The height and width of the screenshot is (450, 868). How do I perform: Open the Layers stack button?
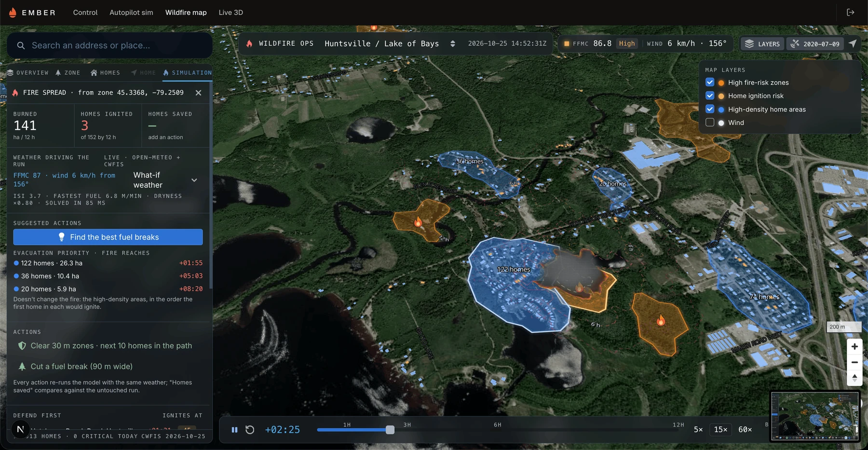click(762, 44)
